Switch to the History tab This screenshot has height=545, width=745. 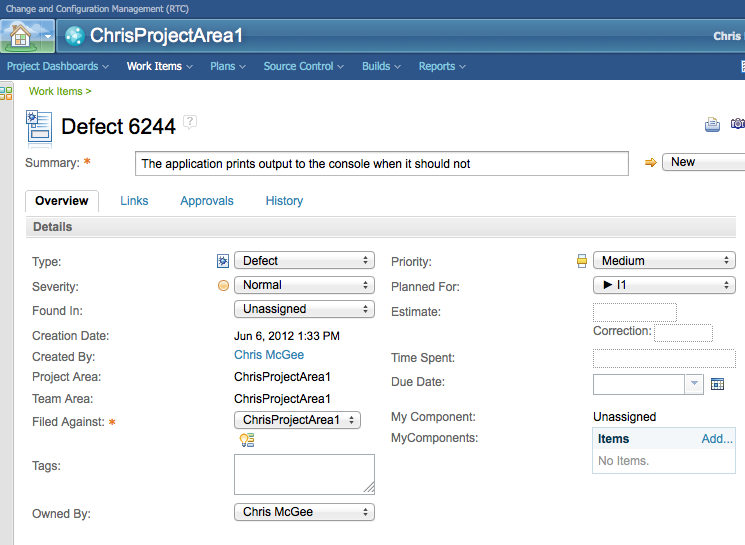[284, 201]
